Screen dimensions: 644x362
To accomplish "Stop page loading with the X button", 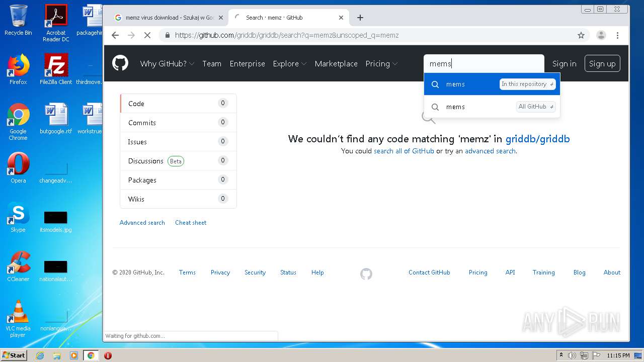I will click(x=147, y=35).
